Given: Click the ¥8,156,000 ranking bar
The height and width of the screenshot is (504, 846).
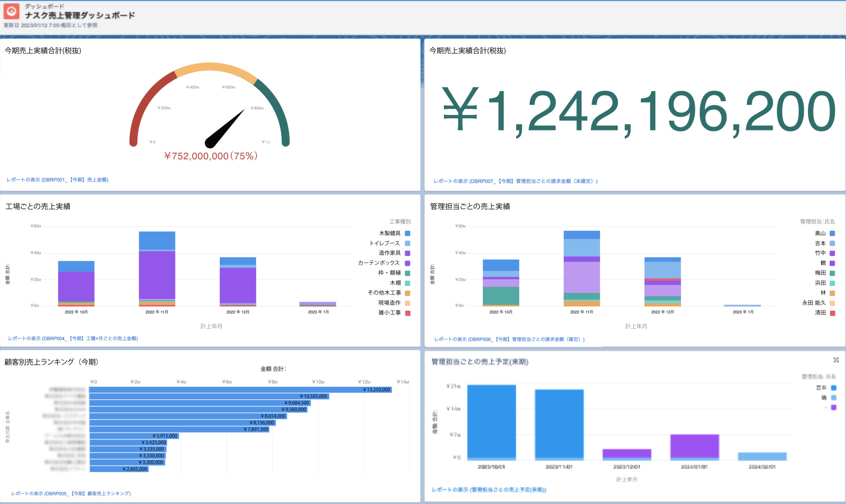Looking at the screenshot, I should tap(183, 423).
